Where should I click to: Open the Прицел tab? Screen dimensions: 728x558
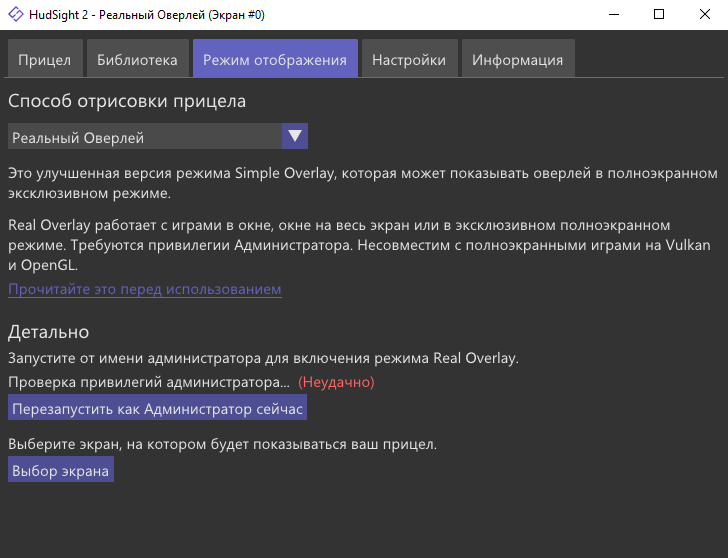tap(45, 58)
